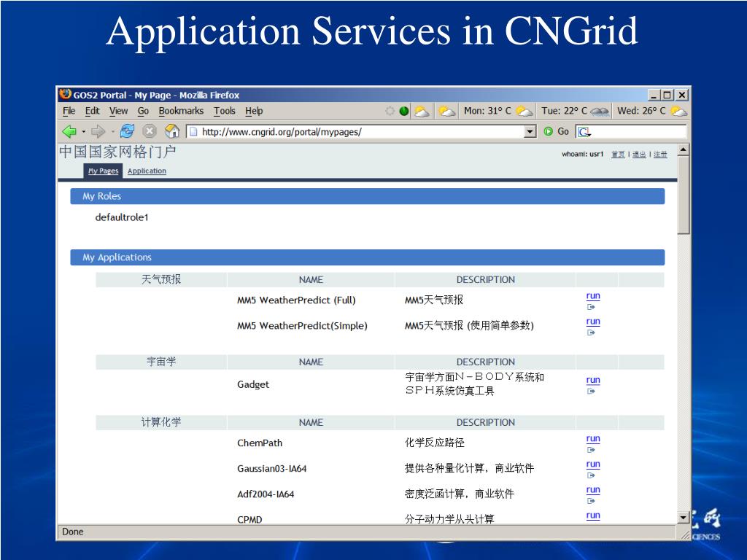Open the Tools menu
The width and height of the screenshot is (747, 560).
click(225, 111)
